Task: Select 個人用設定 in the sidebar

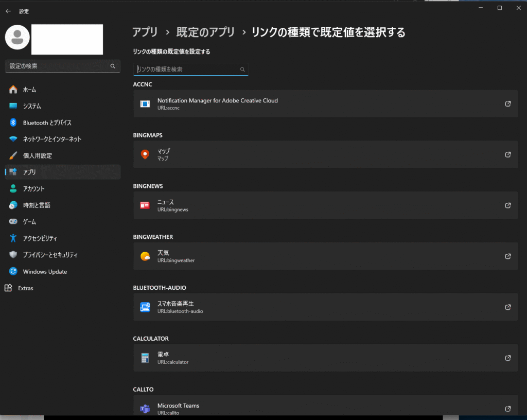Action: pyautogui.click(x=62, y=155)
